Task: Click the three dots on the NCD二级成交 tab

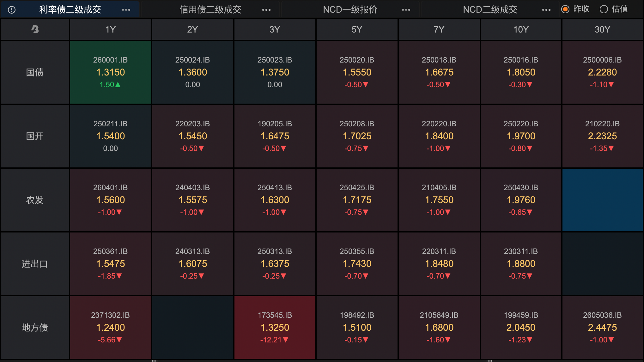Action: (x=546, y=10)
